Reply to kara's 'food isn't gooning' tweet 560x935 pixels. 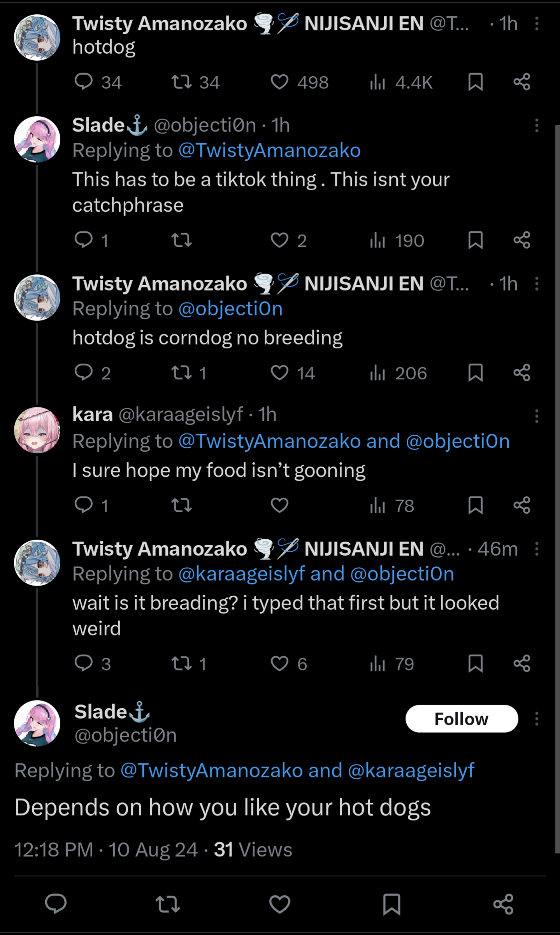(x=84, y=505)
